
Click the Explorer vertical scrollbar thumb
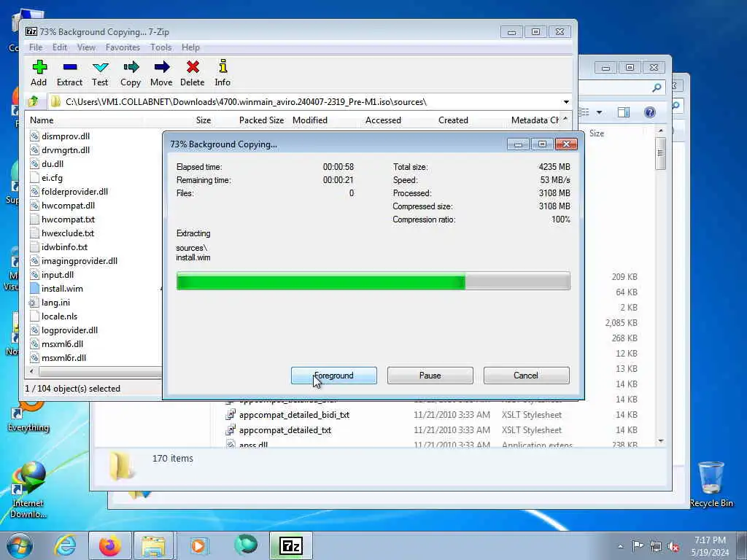pos(660,153)
